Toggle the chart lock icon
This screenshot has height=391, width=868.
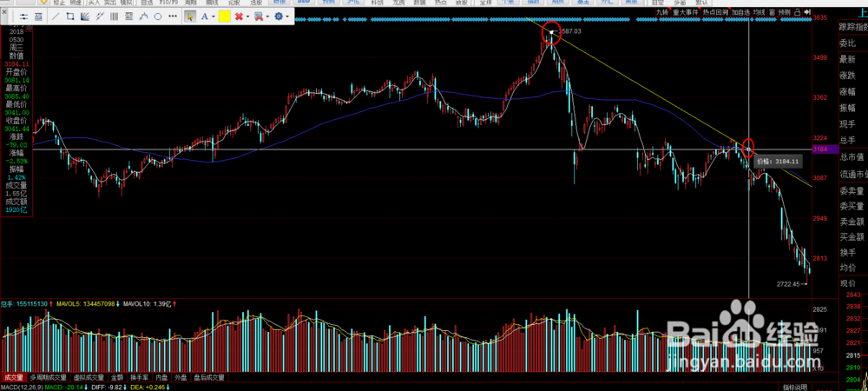point(798,12)
